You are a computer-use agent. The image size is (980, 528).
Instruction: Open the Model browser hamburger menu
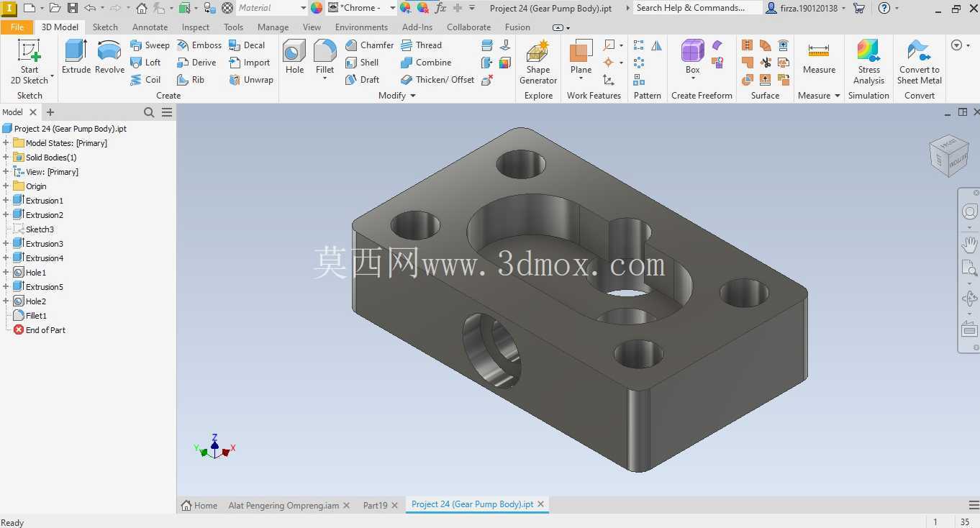167,112
